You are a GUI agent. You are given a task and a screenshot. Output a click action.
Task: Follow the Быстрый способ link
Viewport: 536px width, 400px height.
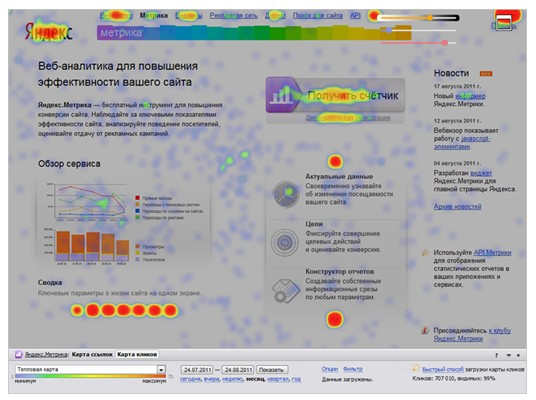point(443,369)
